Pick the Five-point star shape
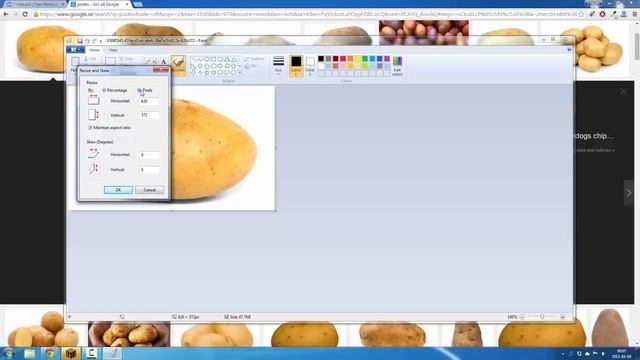Viewport: 640px width, 360px height. point(207,73)
